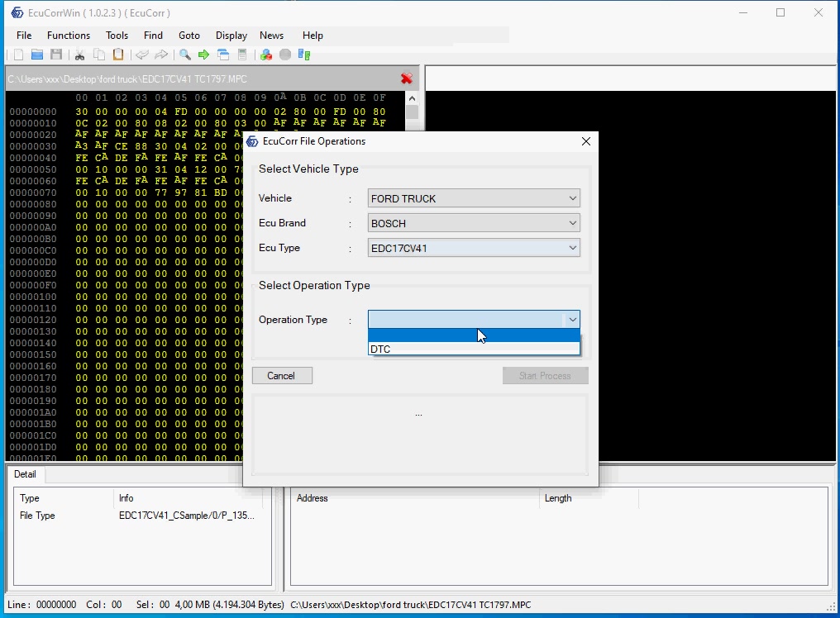Open the News menu

coord(272,36)
